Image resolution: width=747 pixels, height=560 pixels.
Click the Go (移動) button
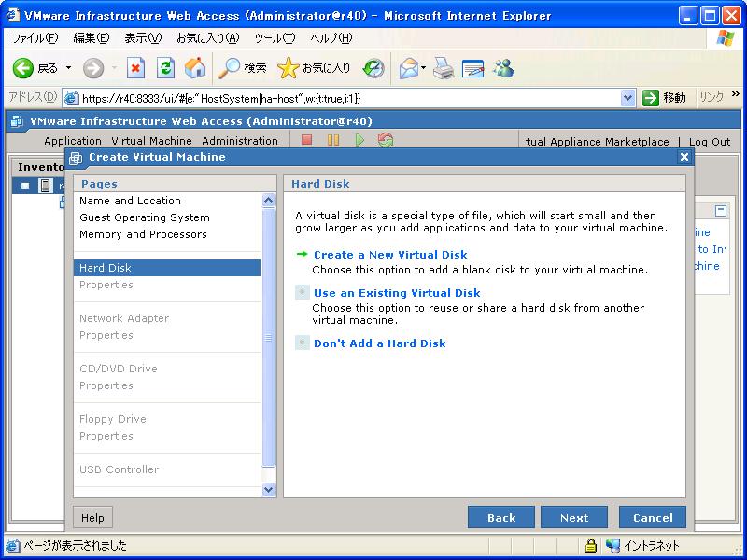click(x=665, y=98)
